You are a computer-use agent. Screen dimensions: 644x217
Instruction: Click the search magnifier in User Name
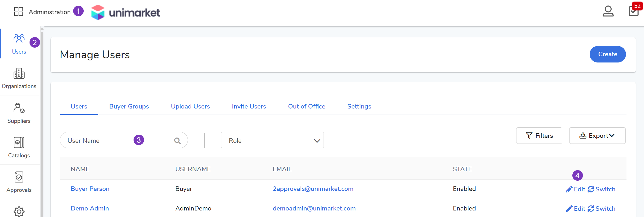click(177, 141)
